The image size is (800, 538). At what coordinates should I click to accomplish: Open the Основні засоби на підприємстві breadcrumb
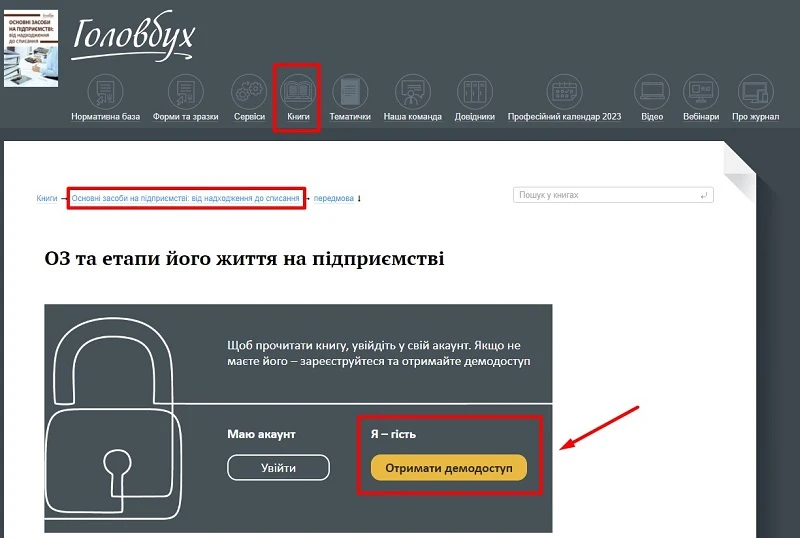tap(185, 198)
